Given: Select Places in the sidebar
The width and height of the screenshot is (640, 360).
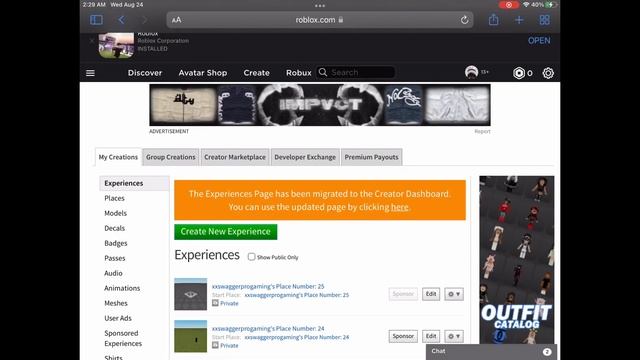Looking at the screenshot, I should pos(114,198).
